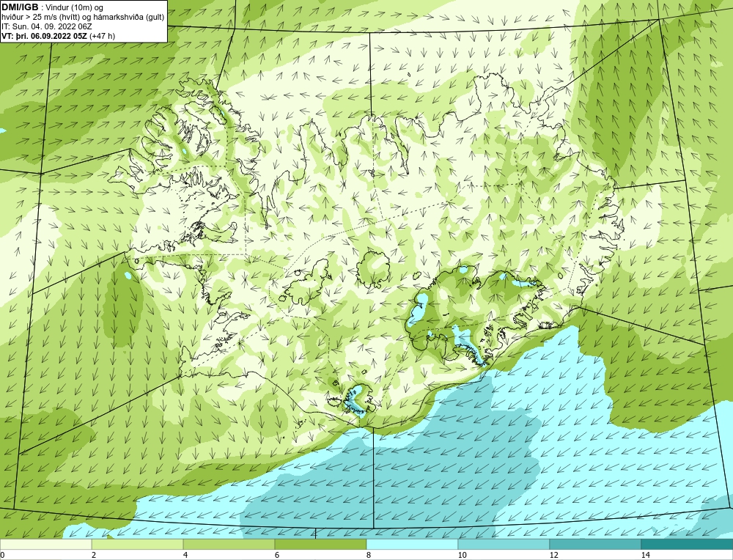Click the legend scale label "0"
This screenshot has width=733, height=560.
point(2,555)
